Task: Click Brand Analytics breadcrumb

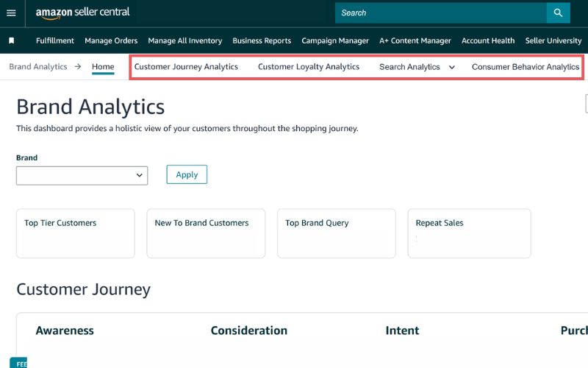Action: [38, 66]
